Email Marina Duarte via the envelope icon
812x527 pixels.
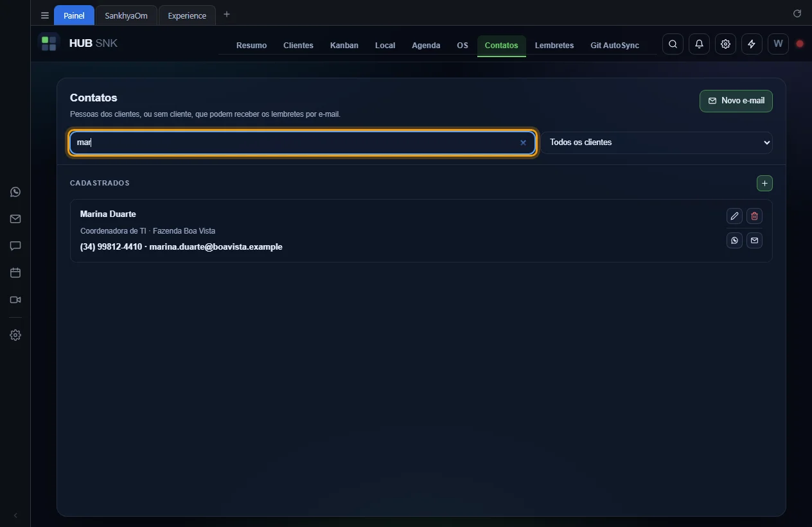[755, 240]
